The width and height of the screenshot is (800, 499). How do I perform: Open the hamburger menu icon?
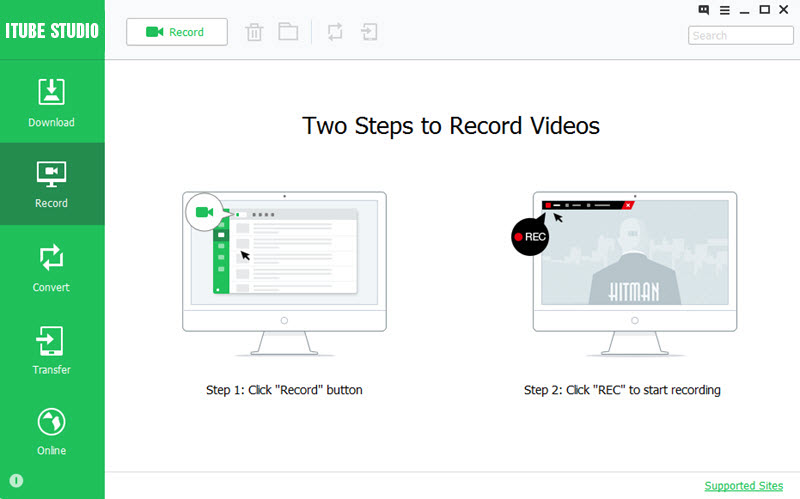(724, 10)
